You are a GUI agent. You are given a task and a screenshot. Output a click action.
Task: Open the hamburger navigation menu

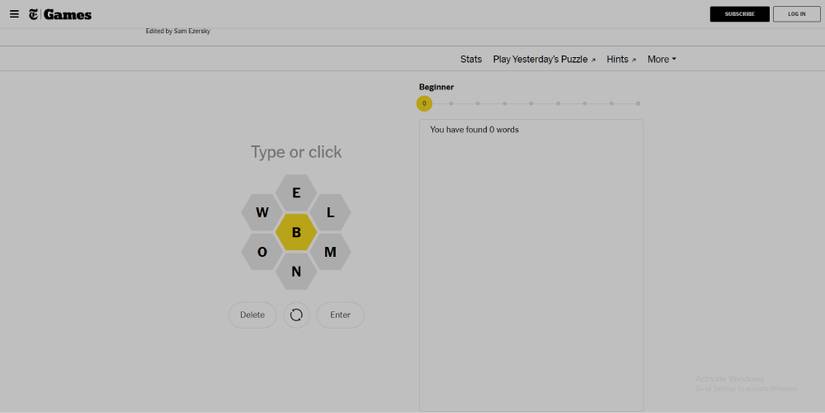(x=14, y=14)
